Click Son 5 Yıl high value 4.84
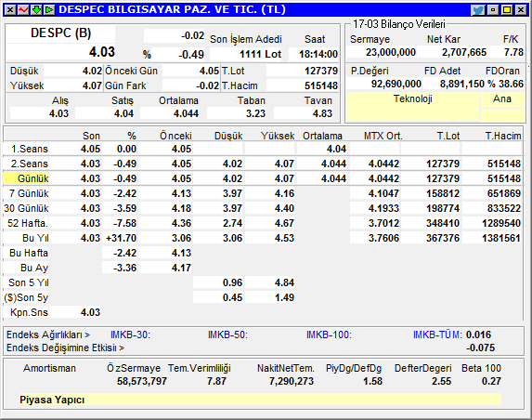The width and height of the screenshot is (532, 420). [284, 282]
